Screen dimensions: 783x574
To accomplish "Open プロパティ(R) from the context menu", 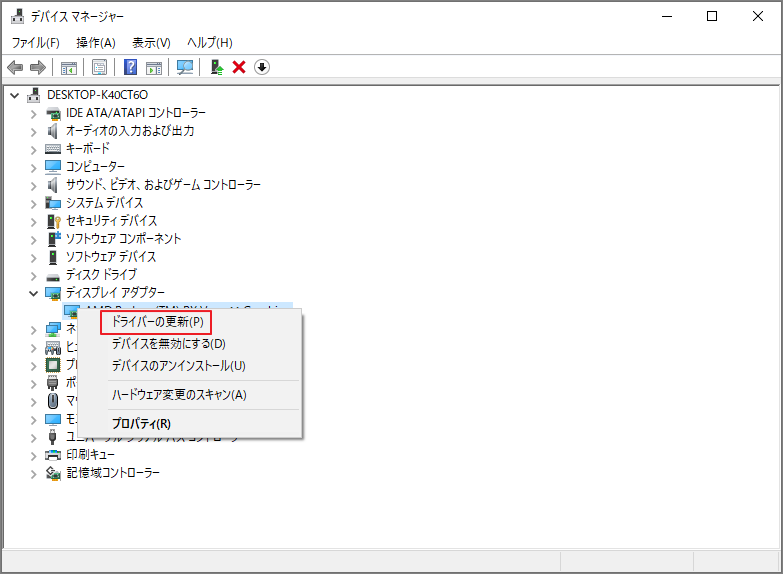I will pyautogui.click(x=141, y=423).
